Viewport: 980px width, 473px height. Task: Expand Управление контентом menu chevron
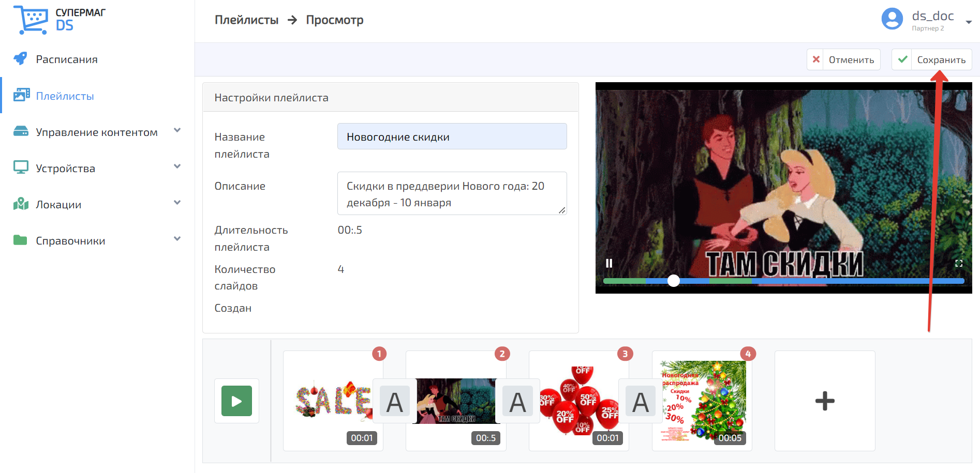coord(177,130)
